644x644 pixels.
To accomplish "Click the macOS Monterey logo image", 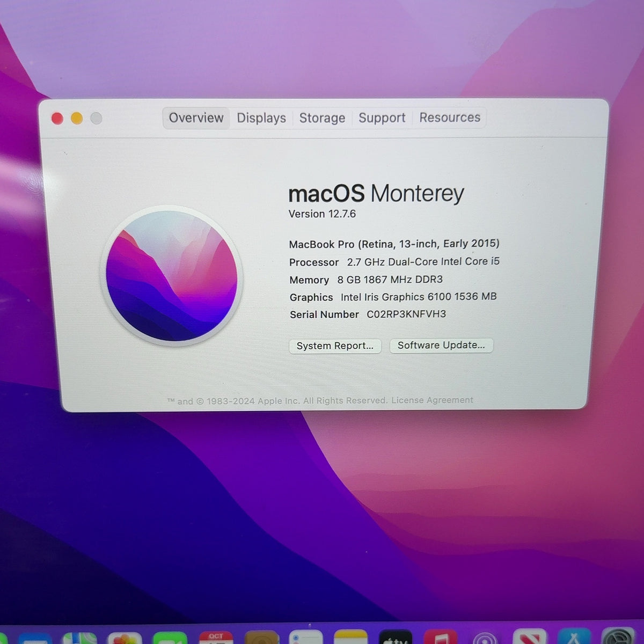I will (x=172, y=276).
